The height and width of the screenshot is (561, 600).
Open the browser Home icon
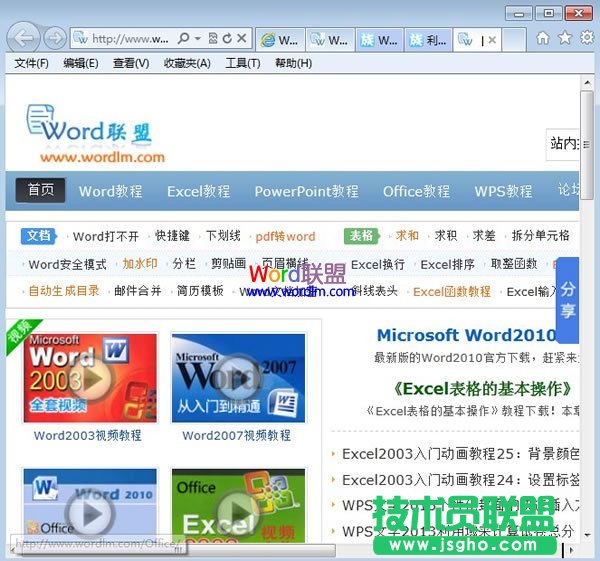pyautogui.click(x=543, y=38)
